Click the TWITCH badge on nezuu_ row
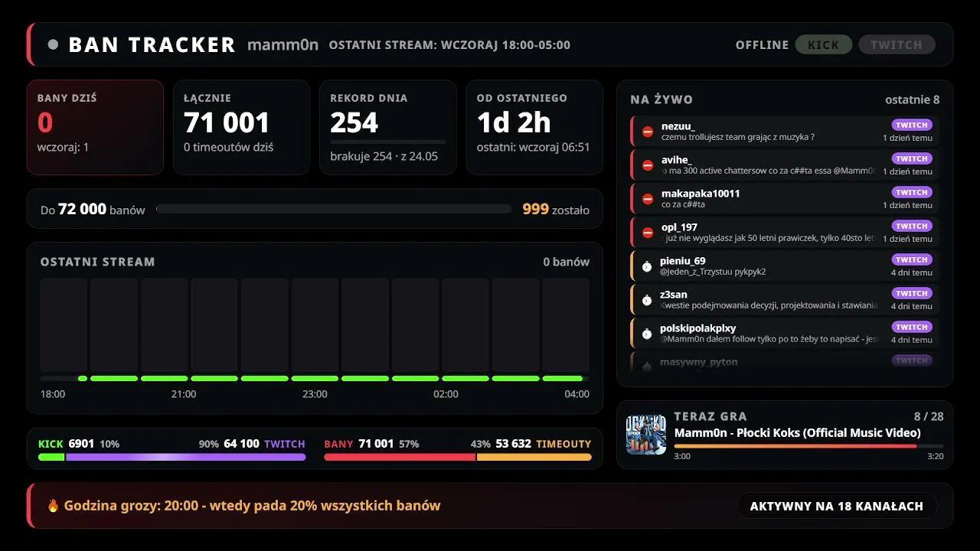The height and width of the screenshot is (551, 980). [912, 125]
